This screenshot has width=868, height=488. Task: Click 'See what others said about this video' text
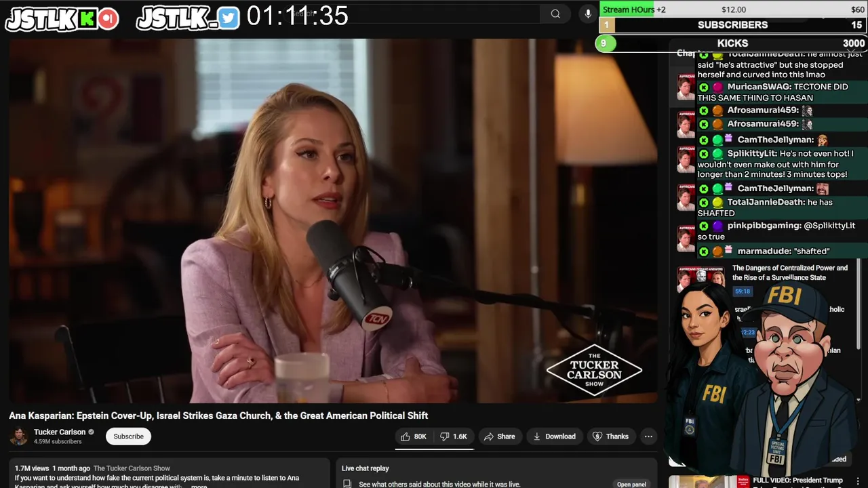pyautogui.click(x=439, y=485)
